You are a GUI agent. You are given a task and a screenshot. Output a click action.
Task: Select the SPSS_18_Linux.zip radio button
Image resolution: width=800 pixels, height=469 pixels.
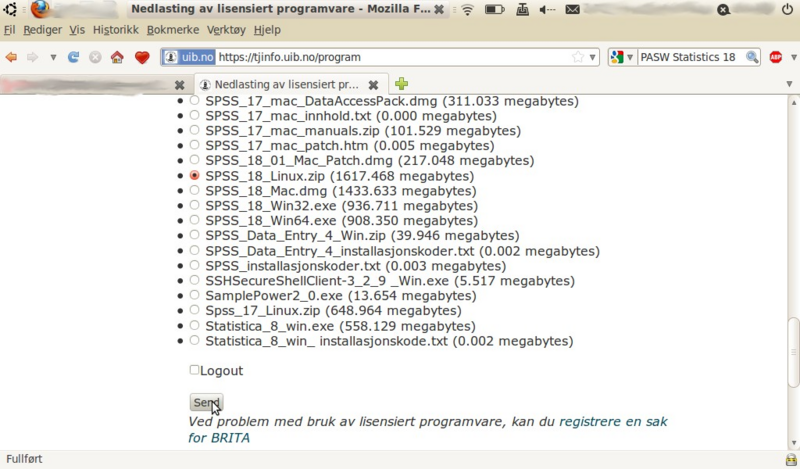pyautogui.click(x=194, y=175)
